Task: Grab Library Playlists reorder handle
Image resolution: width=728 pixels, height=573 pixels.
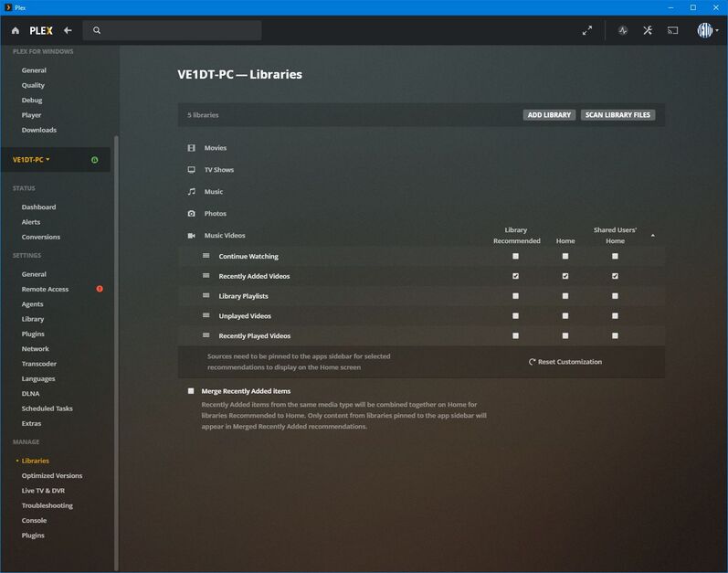Action: click(x=206, y=296)
